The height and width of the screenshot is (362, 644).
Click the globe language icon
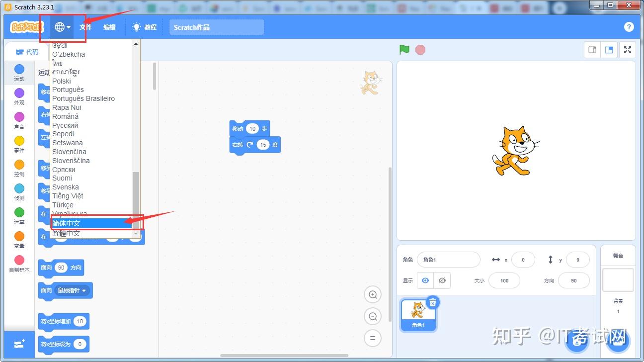[x=60, y=27]
